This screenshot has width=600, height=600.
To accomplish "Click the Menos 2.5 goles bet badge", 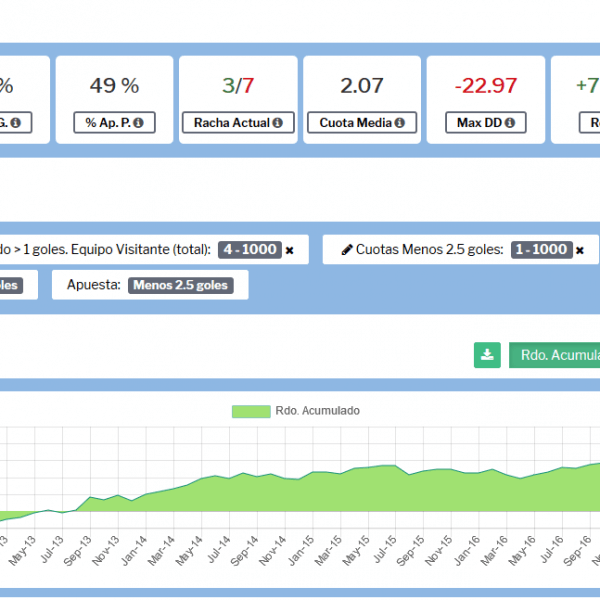I will coord(181,285).
